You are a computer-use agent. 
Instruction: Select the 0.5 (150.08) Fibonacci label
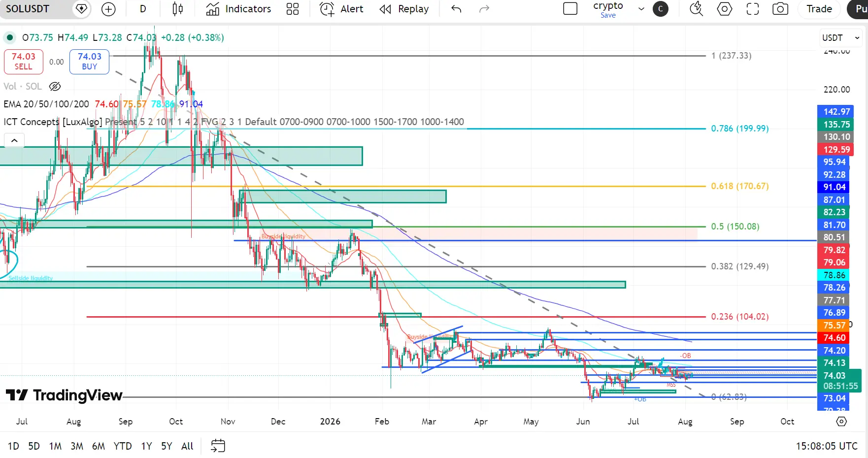tap(735, 227)
